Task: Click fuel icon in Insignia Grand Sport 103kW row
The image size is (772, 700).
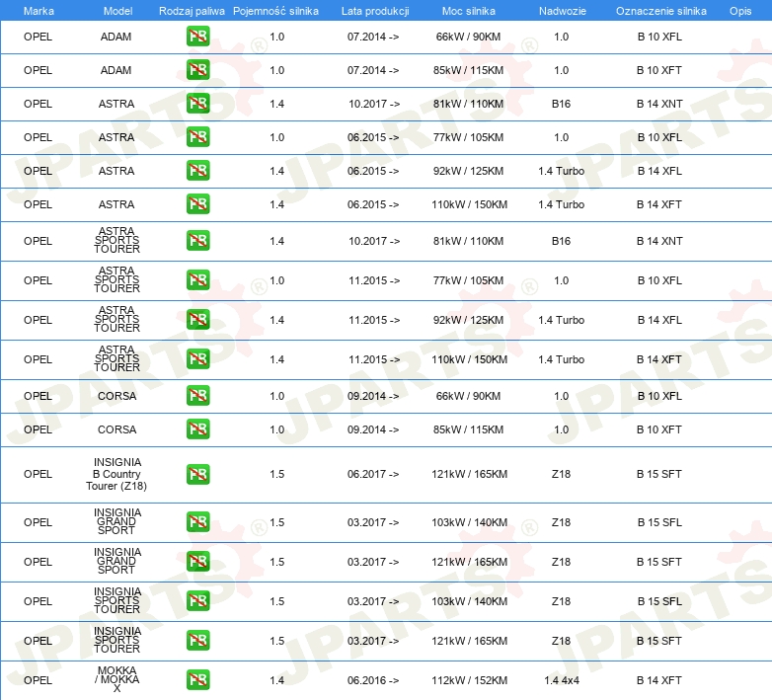Action: 197,522
